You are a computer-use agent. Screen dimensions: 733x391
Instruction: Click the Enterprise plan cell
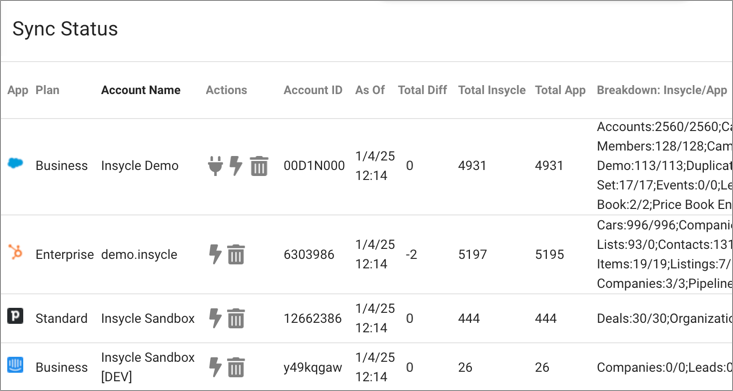pos(65,254)
